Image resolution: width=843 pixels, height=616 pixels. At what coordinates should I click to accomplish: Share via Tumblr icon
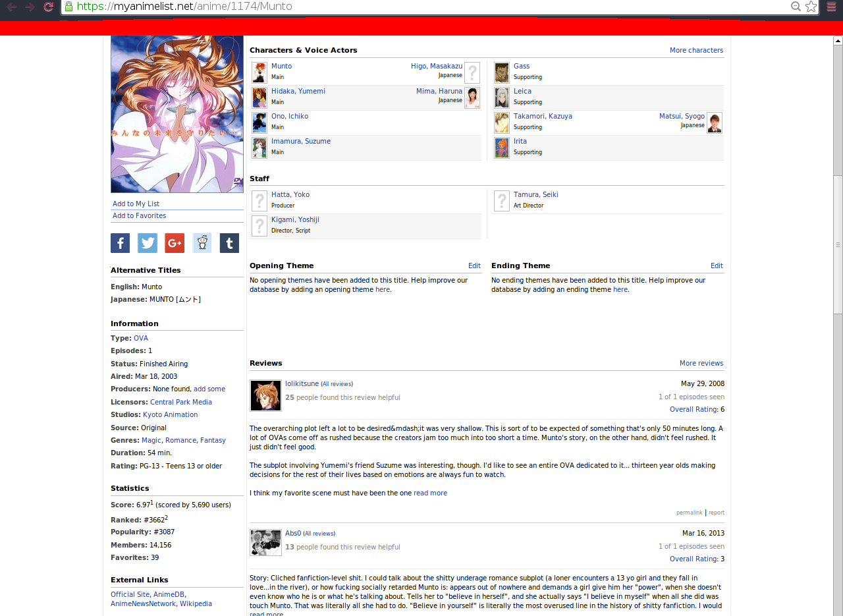[x=229, y=243]
